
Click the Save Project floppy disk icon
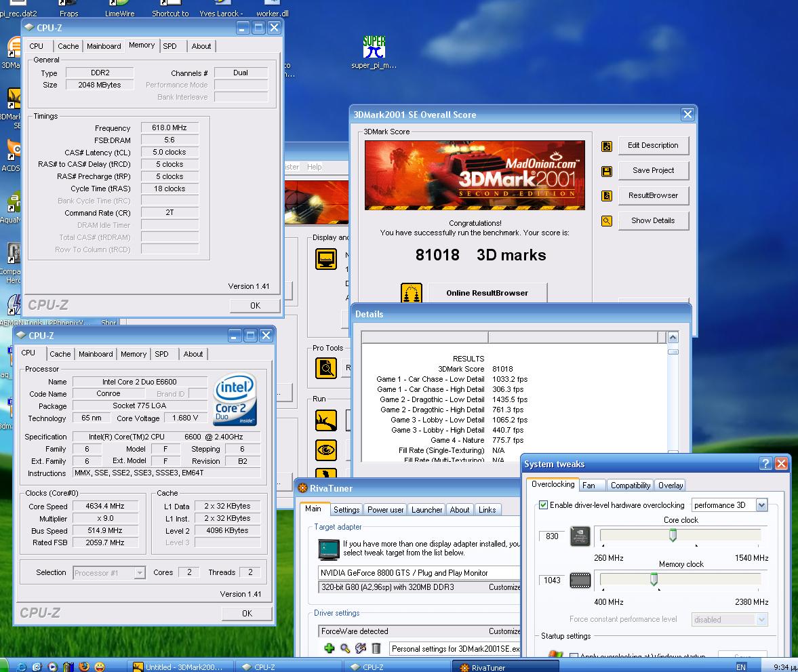pyautogui.click(x=606, y=171)
